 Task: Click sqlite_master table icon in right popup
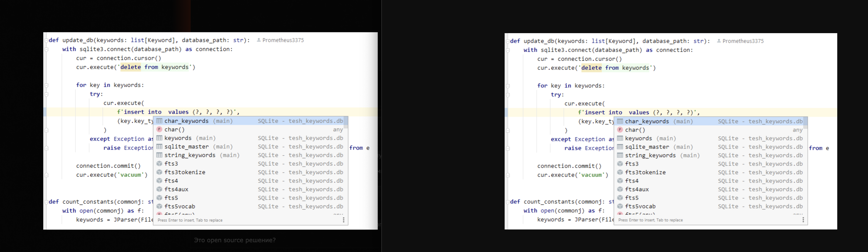point(620,147)
